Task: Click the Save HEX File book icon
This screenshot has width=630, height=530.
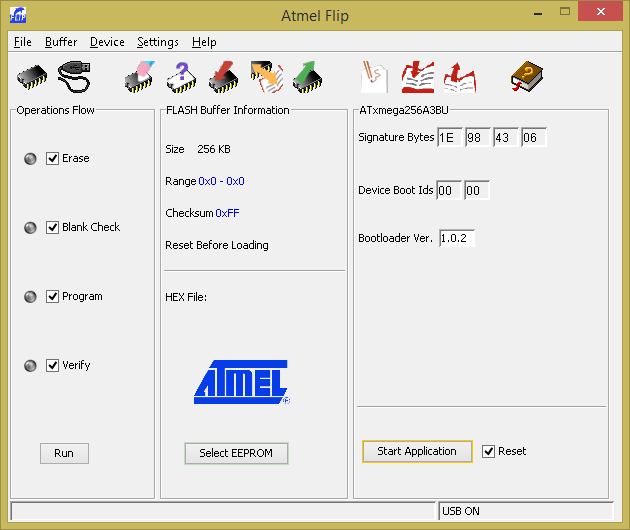Action: coord(459,76)
